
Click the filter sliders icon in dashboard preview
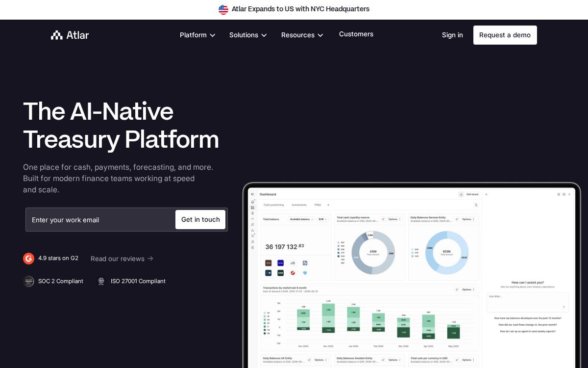click(476, 205)
